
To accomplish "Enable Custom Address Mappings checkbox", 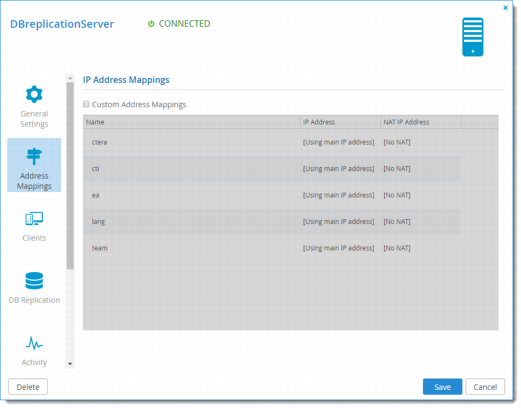I will [x=86, y=104].
